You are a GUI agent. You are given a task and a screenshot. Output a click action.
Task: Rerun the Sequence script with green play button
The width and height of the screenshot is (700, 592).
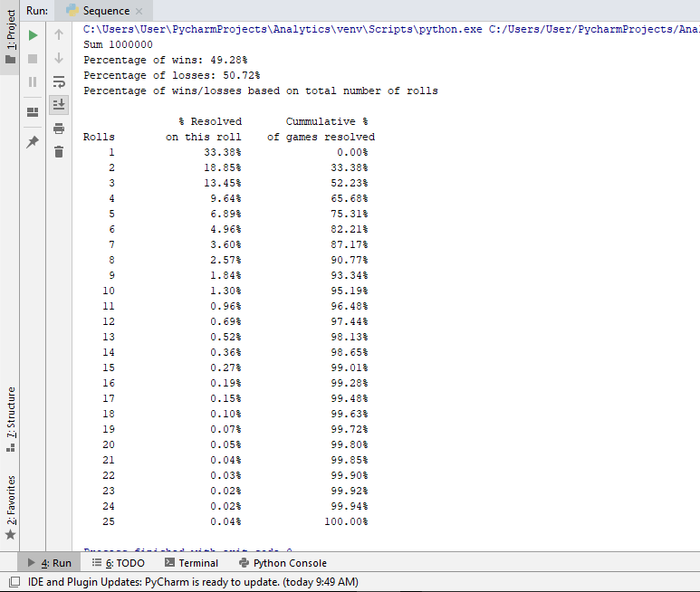pyautogui.click(x=33, y=35)
